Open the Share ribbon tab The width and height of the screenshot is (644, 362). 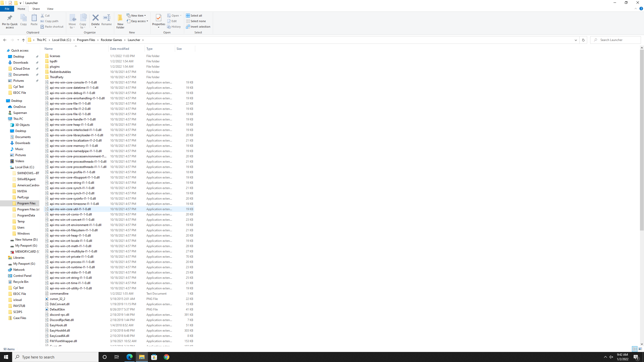(x=36, y=9)
